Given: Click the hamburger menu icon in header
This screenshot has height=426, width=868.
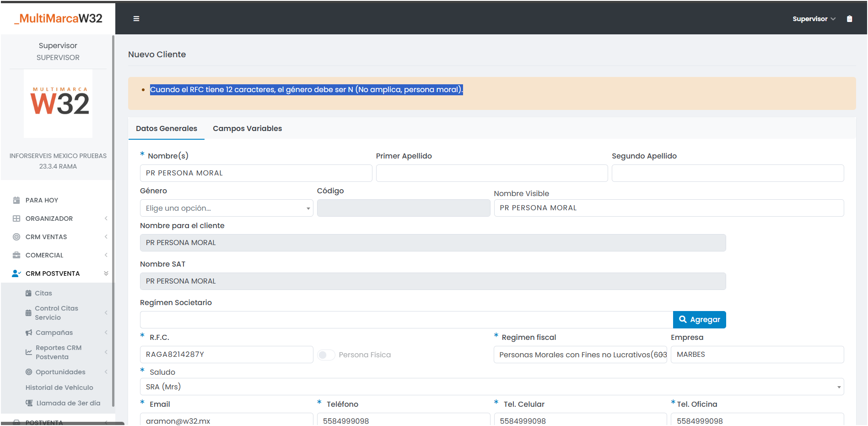Looking at the screenshot, I should (136, 19).
